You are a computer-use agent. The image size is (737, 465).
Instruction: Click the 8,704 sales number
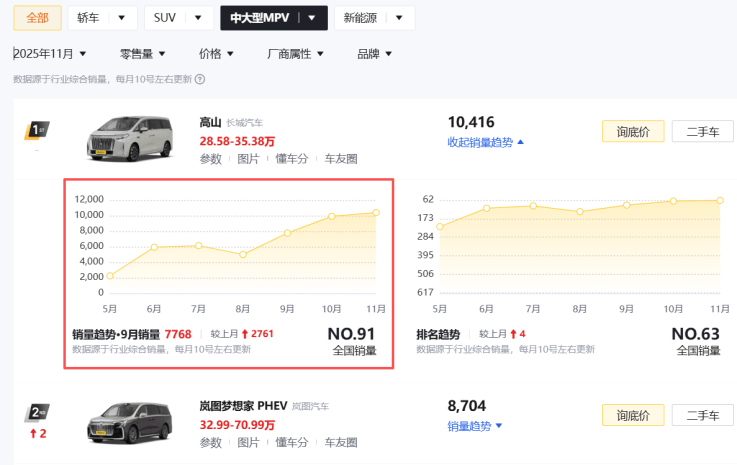tap(466, 406)
